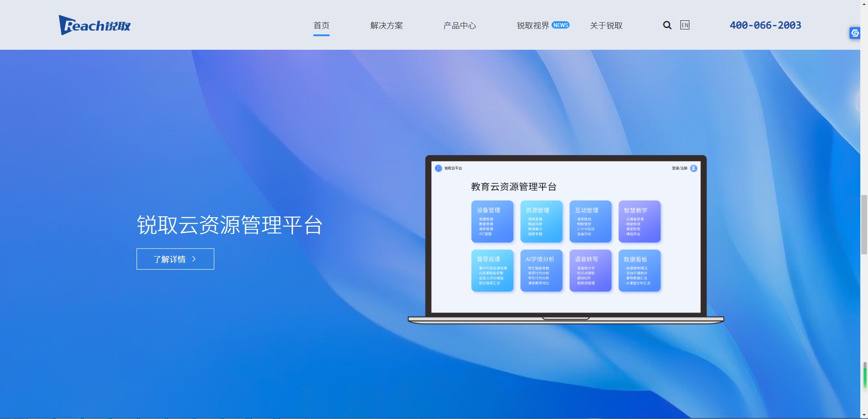Open the search magnifier icon
The width and height of the screenshot is (868, 419).
(667, 25)
